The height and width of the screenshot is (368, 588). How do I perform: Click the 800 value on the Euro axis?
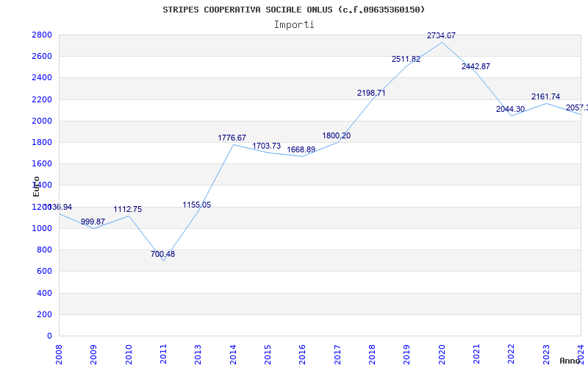pos(44,250)
